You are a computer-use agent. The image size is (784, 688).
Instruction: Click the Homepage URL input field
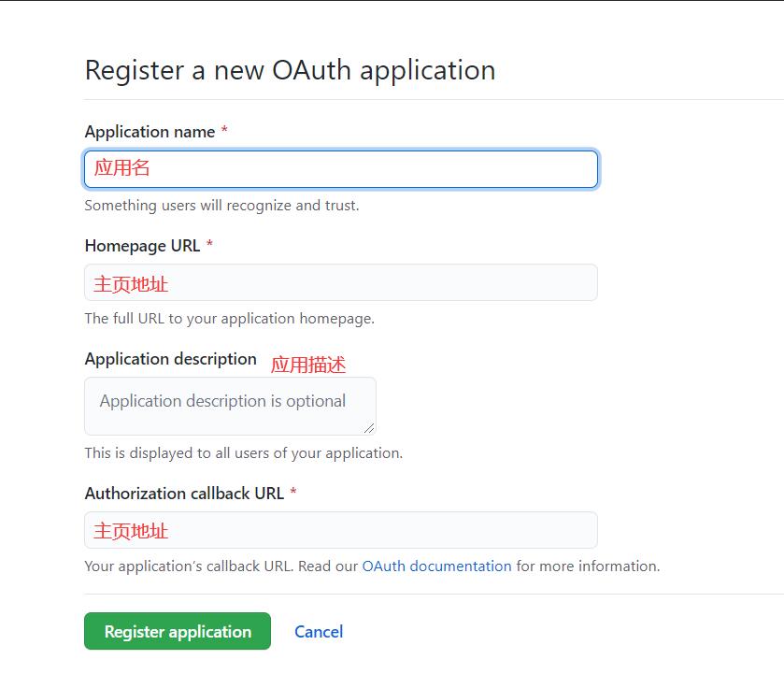pyautogui.click(x=341, y=281)
